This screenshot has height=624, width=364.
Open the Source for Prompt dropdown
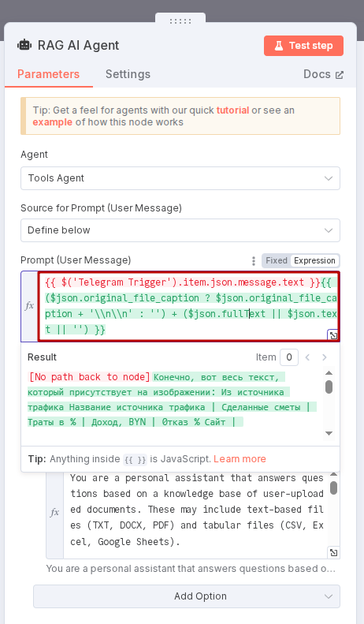coord(180,230)
